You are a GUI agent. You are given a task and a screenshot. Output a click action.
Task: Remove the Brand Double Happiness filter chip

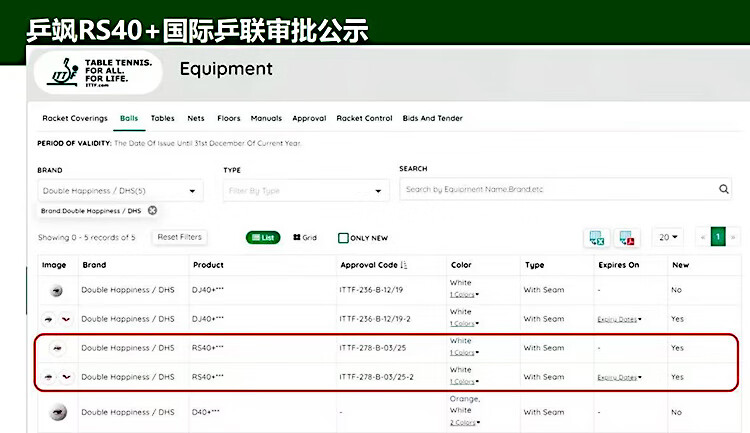[152, 211]
